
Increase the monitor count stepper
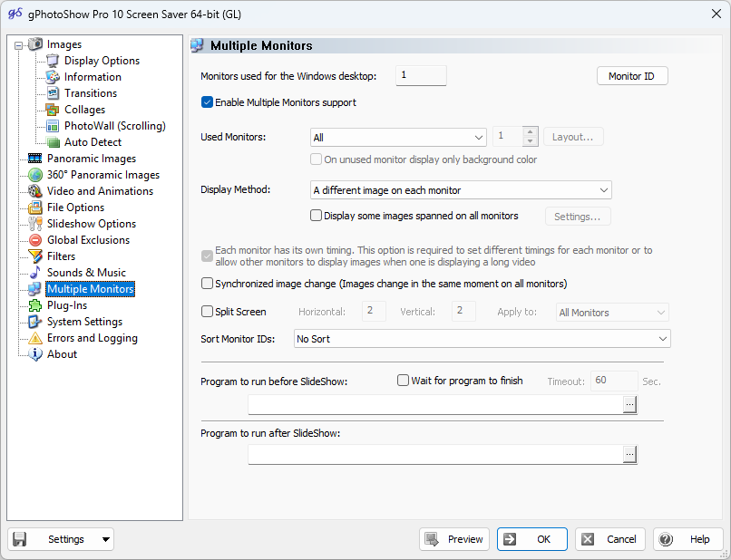(x=531, y=131)
